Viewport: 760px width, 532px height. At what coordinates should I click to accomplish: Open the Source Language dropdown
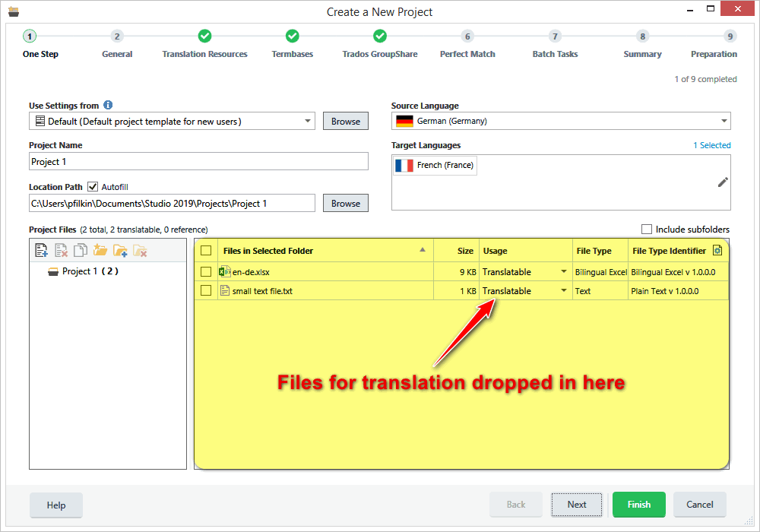click(x=724, y=121)
